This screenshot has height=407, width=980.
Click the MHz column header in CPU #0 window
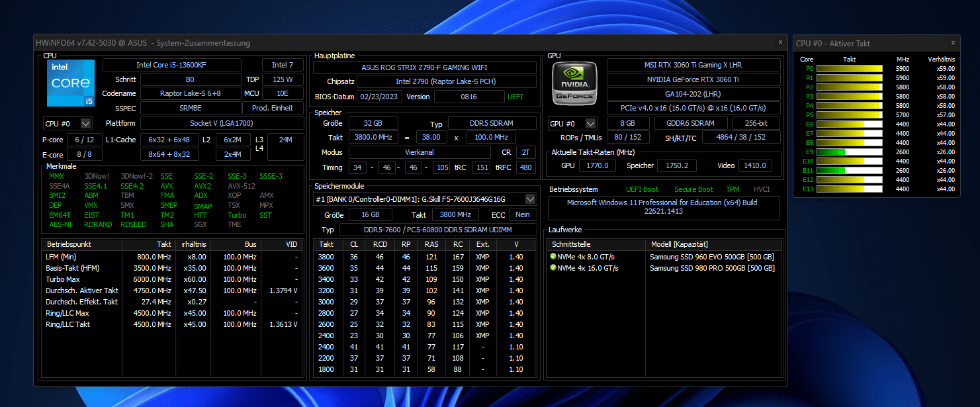coord(903,59)
